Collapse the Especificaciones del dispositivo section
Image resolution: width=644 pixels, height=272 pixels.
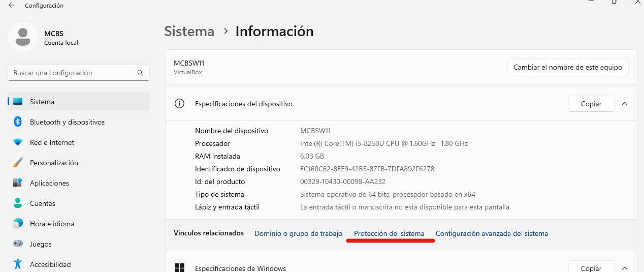pyautogui.click(x=625, y=104)
